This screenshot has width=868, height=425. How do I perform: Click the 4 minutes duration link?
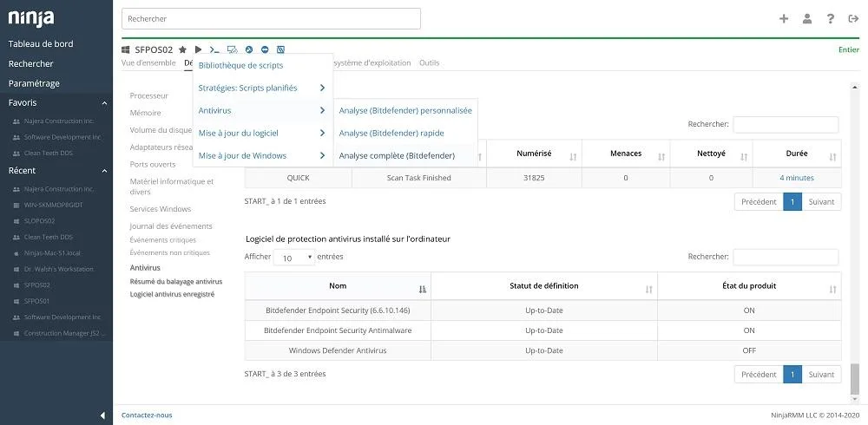point(797,178)
